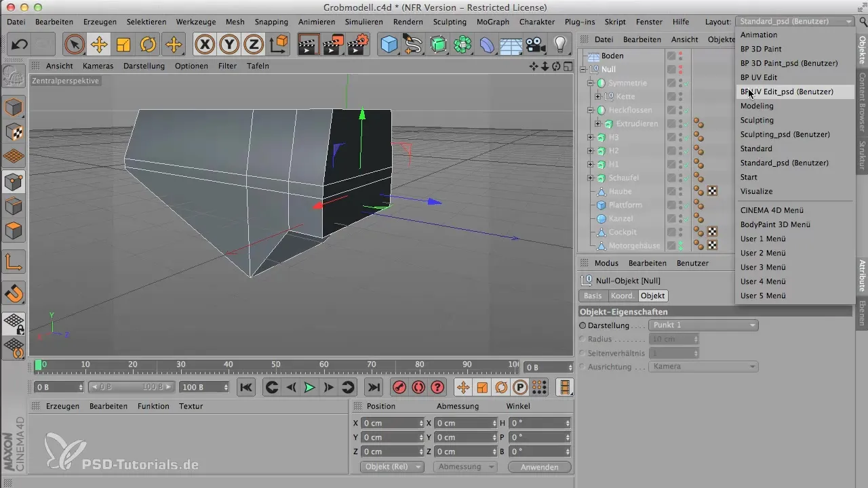Switch to the Koord. tab
Screen dimensions: 868x488
click(x=622, y=296)
